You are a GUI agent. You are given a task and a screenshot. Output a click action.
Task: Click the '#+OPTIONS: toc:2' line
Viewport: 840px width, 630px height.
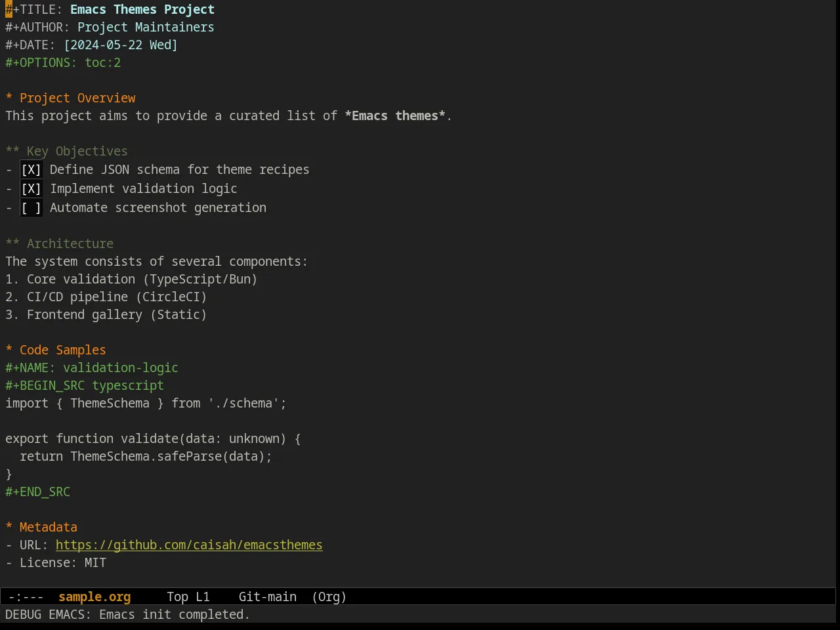click(63, 62)
